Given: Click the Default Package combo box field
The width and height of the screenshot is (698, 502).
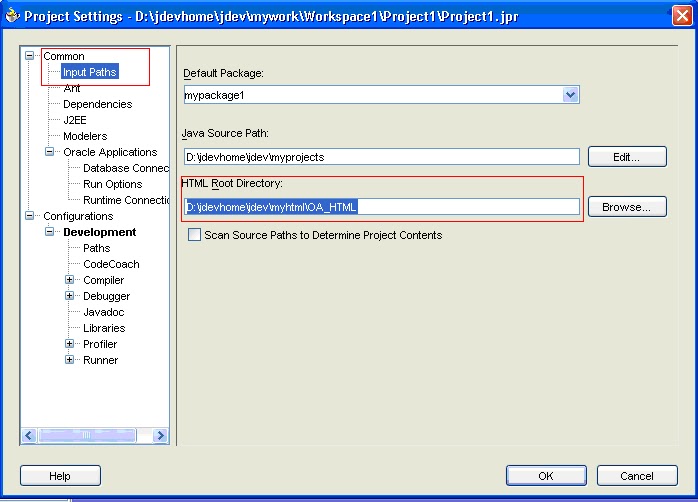Looking at the screenshot, I should tap(381, 95).
